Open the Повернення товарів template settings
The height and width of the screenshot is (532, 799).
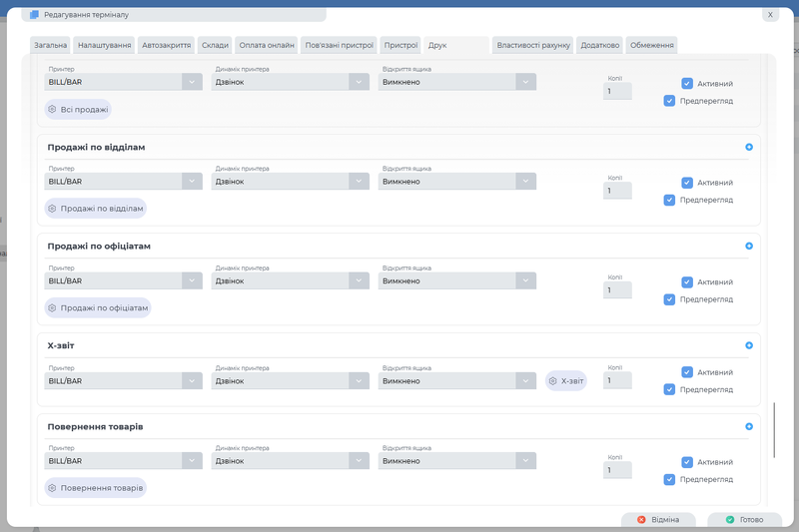coord(96,488)
